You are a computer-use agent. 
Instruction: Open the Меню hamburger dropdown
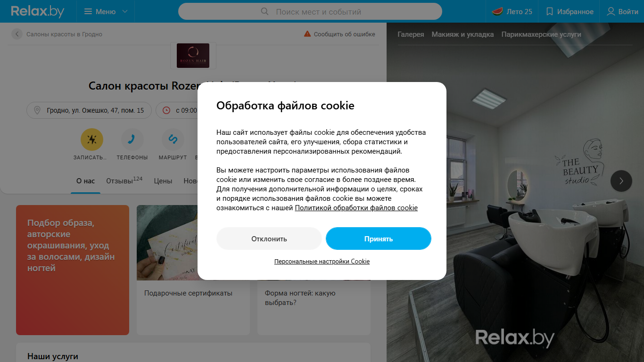(x=105, y=11)
